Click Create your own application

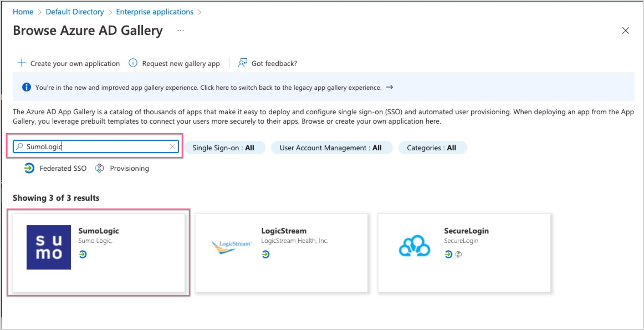click(x=68, y=63)
